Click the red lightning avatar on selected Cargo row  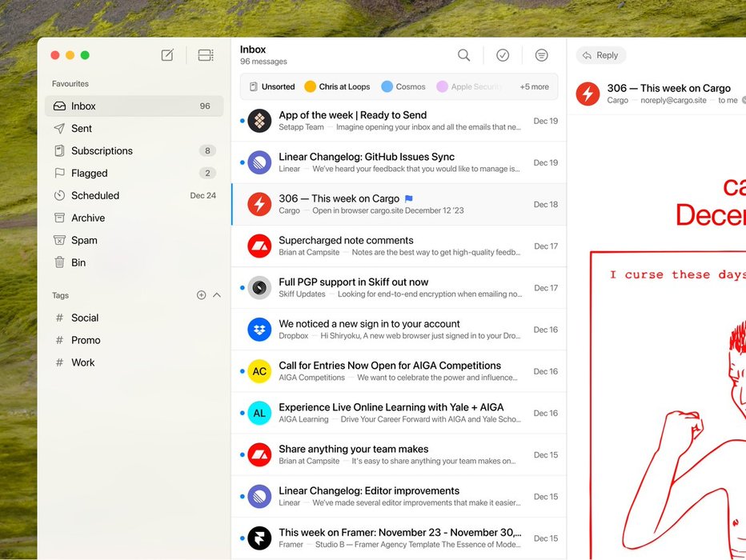click(x=259, y=205)
